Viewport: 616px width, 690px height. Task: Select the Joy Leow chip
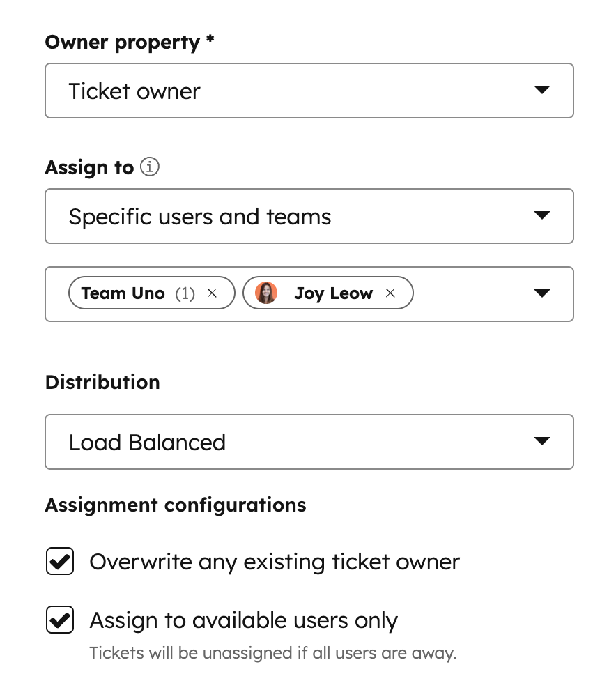click(333, 293)
